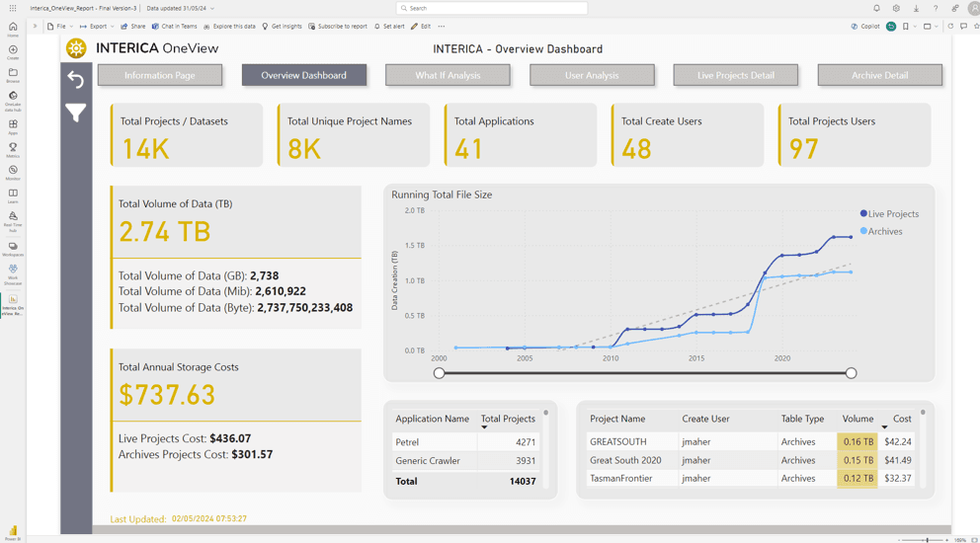Open Workspaces from the left sidebar

click(13, 249)
